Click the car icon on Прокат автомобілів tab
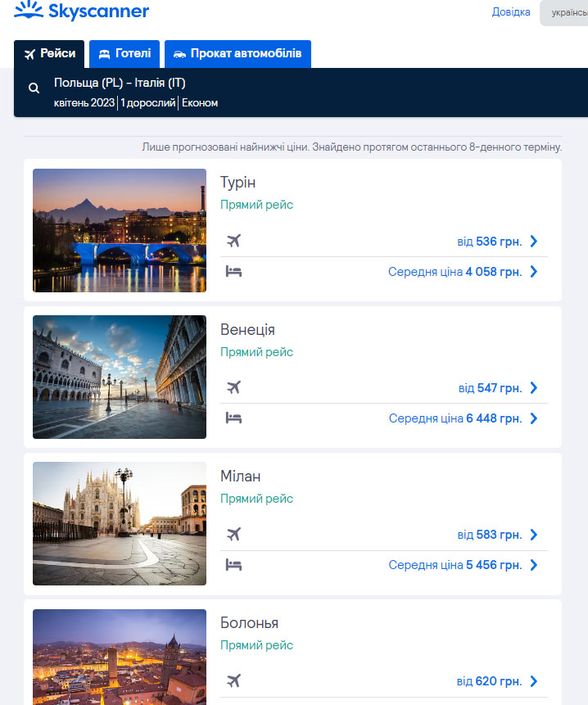588x705 pixels. click(179, 54)
